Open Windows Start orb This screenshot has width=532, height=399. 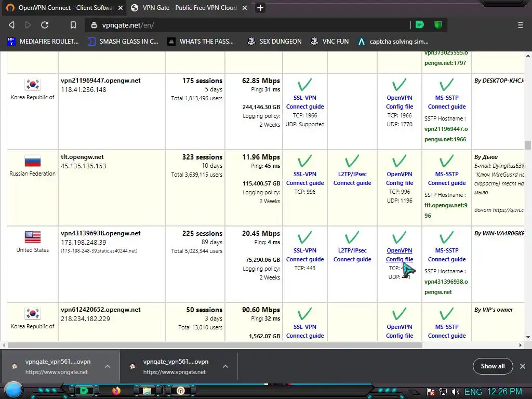[13, 390]
